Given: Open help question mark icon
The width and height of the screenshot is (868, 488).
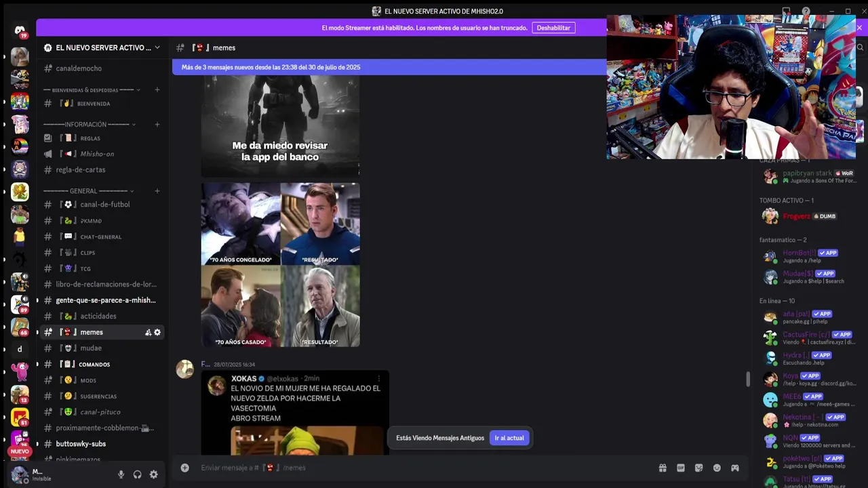Looking at the screenshot, I should (806, 12).
